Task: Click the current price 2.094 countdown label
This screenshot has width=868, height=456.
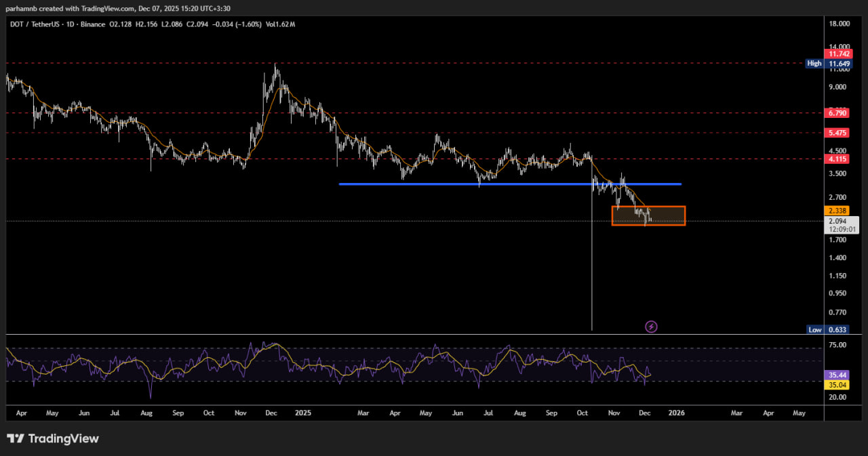Action: pos(842,225)
